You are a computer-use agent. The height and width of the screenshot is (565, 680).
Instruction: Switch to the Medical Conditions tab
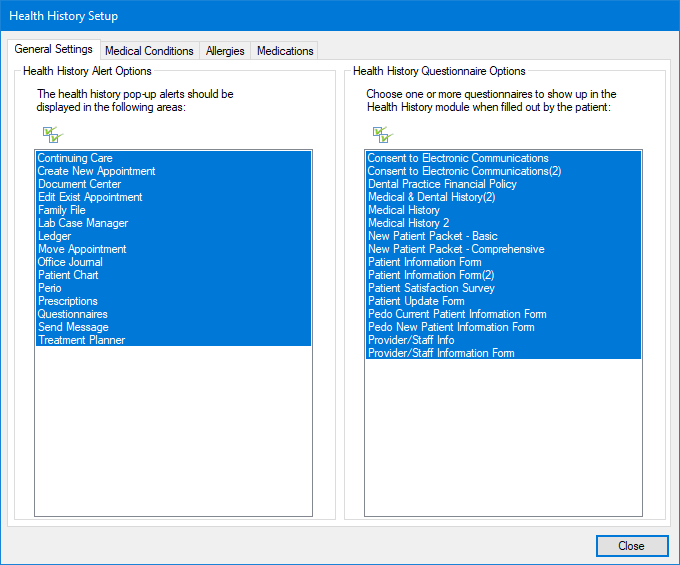(x=149, y=51)
